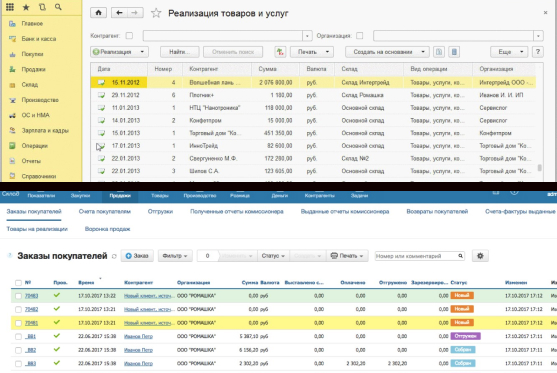The height and width of the screenshot is (373, 557).
Task: Open order number 70483 link
Action: coord(31,296)
